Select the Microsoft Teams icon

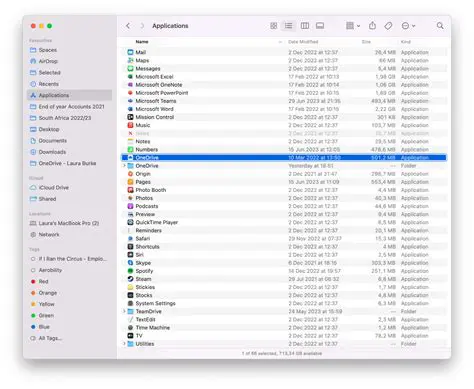(130, 101)
